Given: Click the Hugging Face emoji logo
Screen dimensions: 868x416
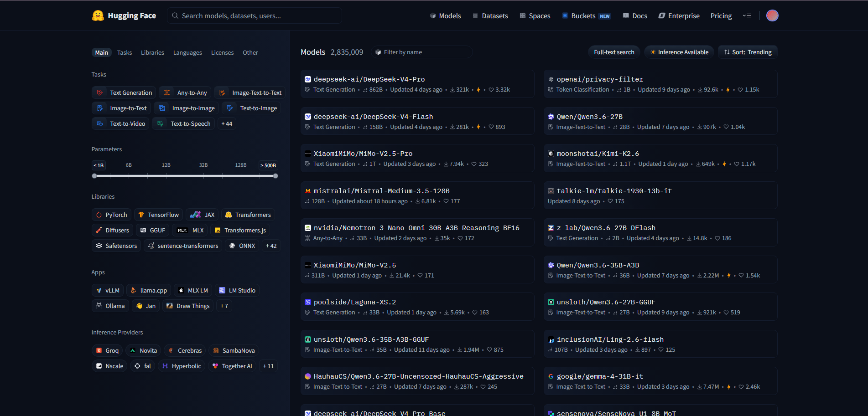Looking at the screenshot, I should (98, 15).
